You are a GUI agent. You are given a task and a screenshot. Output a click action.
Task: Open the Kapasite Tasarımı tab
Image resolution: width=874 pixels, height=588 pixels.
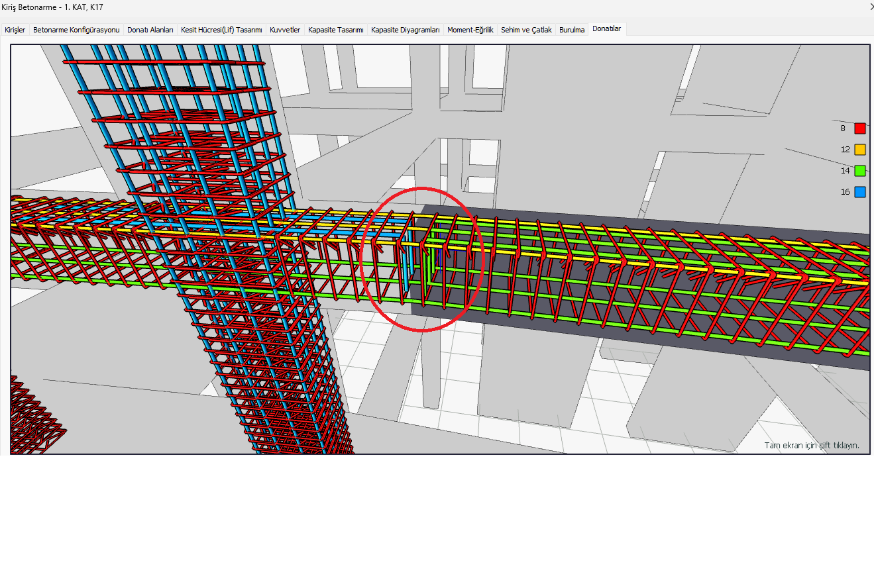pyautogui.click(x=336, y=30)
